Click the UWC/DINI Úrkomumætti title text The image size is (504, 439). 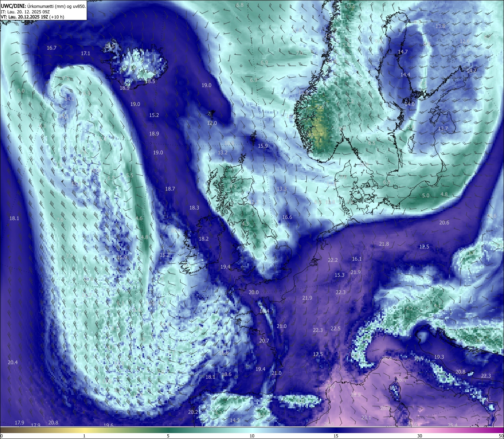[43, 6]
